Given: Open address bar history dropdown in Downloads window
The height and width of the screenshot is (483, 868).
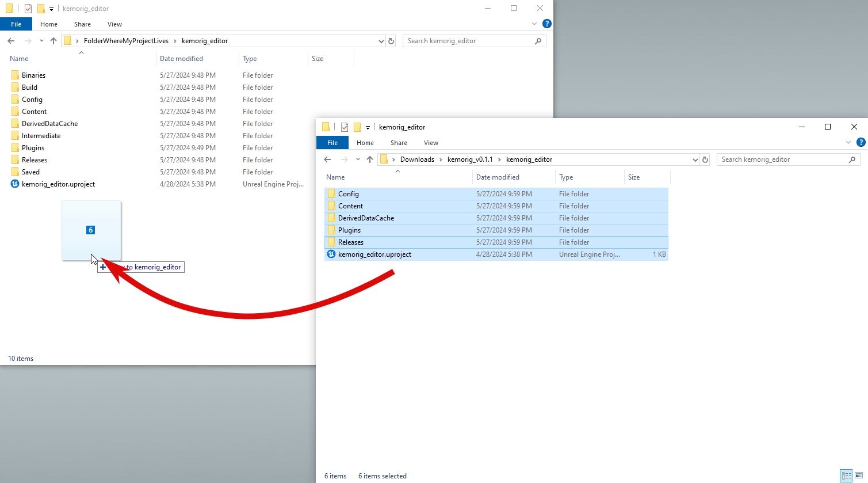Looking at the screenshot, I should (x=695, y=159).
